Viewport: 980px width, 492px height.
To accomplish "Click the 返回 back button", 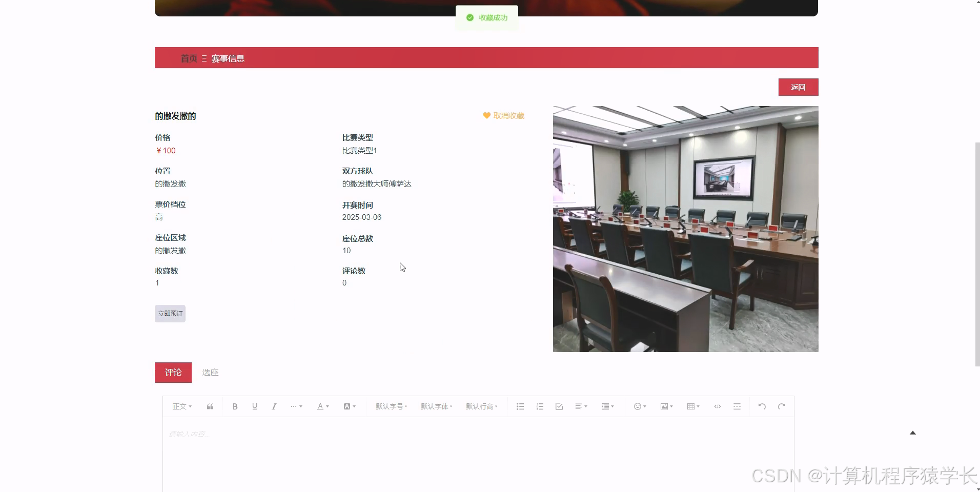I will [x=798, y=87].
